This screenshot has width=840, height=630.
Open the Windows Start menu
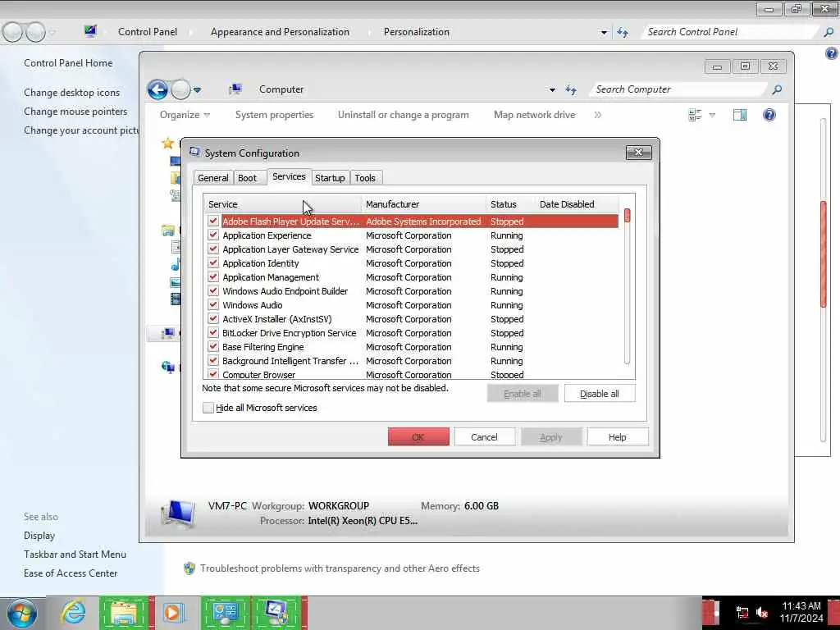pyautogui.click(x=22, y=614)
